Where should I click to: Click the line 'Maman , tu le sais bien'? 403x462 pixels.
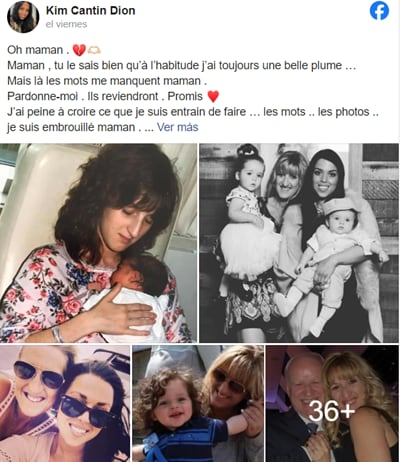(x=181, y=65)
